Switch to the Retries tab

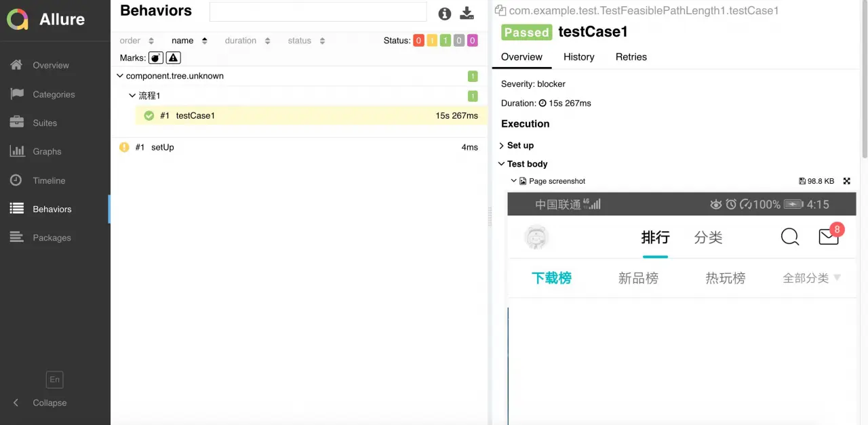631,57
